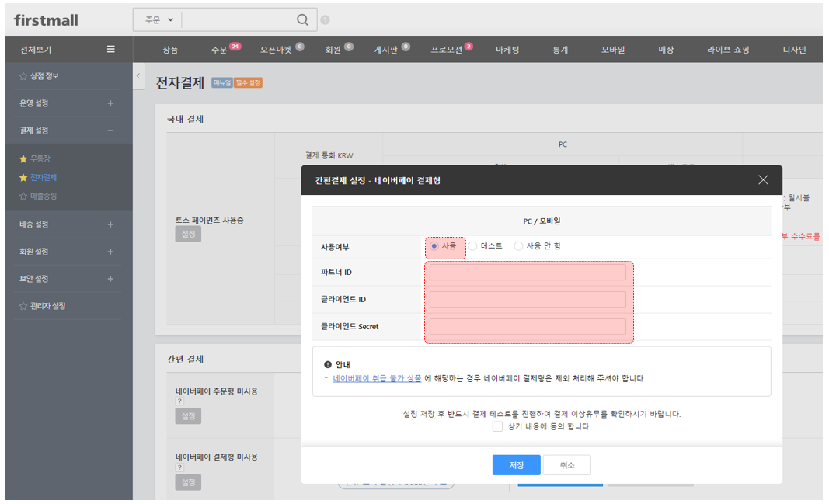The image size is (829, 504).
Task: Expand the 배송 설정 section
Action: (x=110, y=224)
